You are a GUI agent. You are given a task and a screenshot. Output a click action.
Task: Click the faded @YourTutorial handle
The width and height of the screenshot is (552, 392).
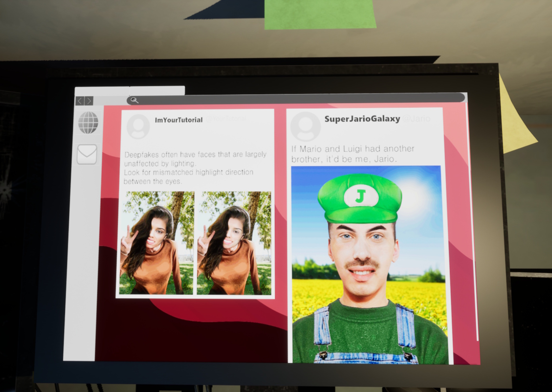(x=226, y=119)
